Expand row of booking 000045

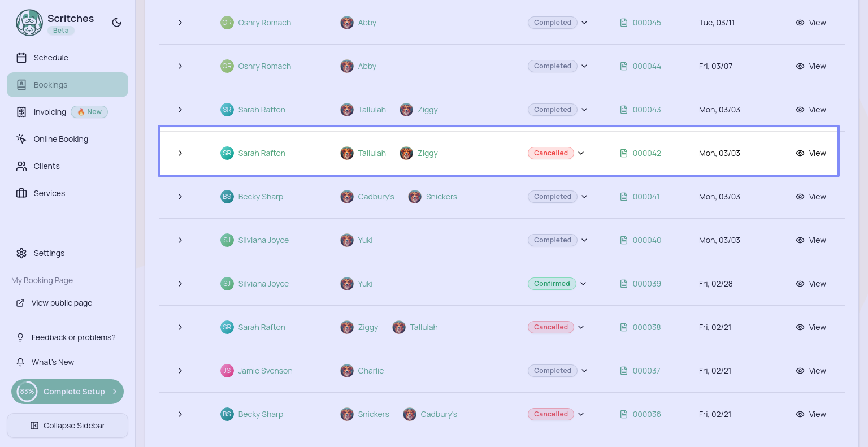click(x=180, y=23)
